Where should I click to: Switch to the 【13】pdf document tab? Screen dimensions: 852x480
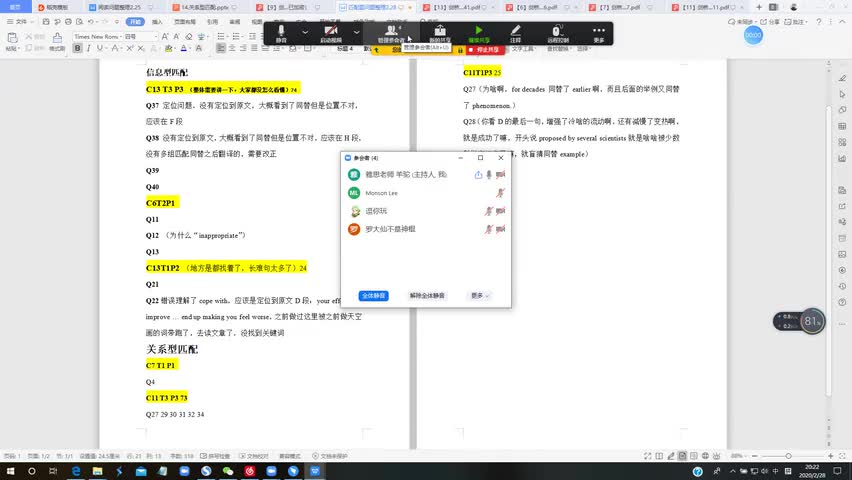456,7
